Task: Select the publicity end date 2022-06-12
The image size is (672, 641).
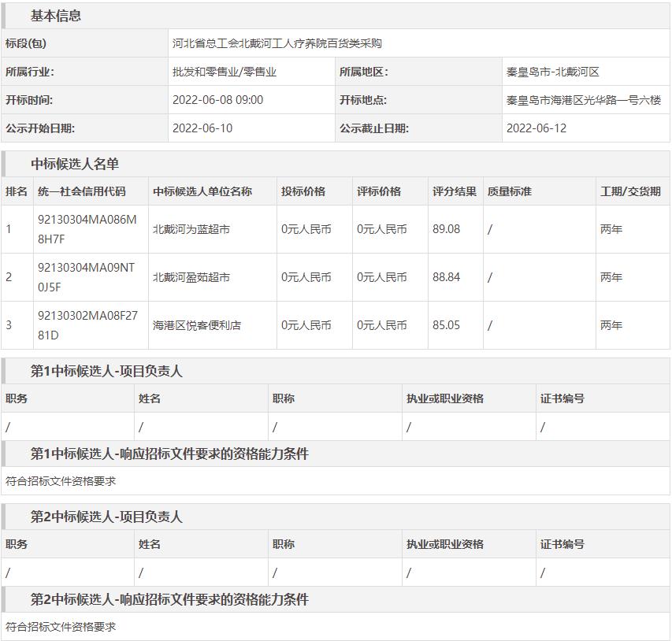Action: tap(536, 128)
